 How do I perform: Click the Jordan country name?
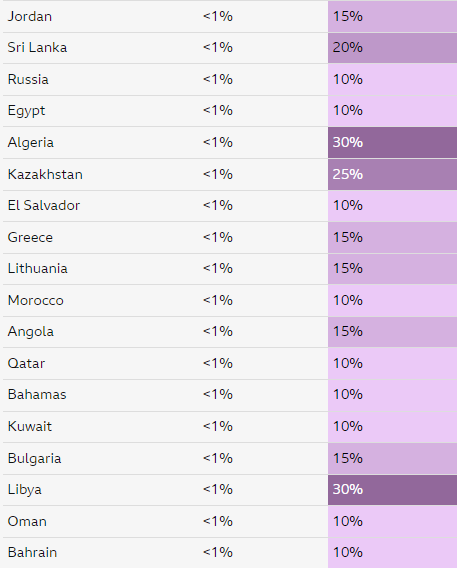coord(30,16)
